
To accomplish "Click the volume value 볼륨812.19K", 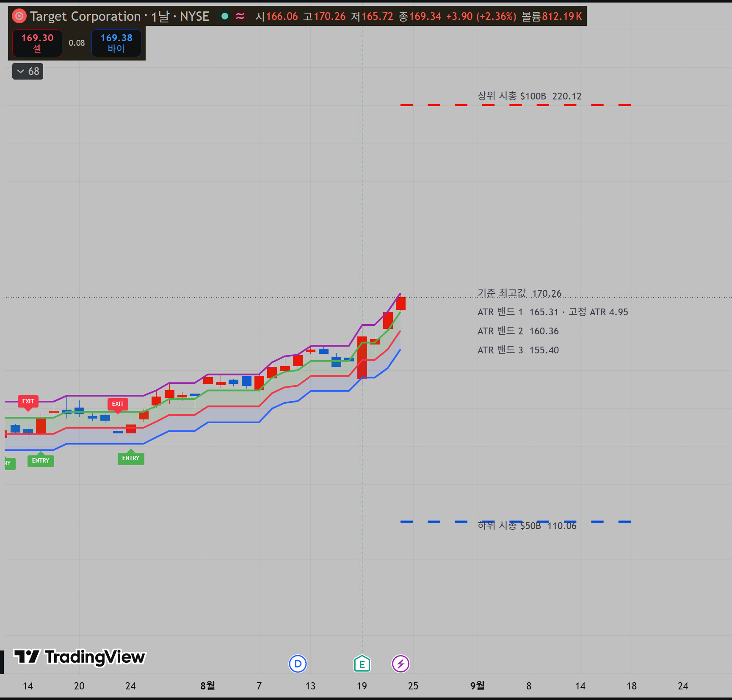I will click(552, 17).
